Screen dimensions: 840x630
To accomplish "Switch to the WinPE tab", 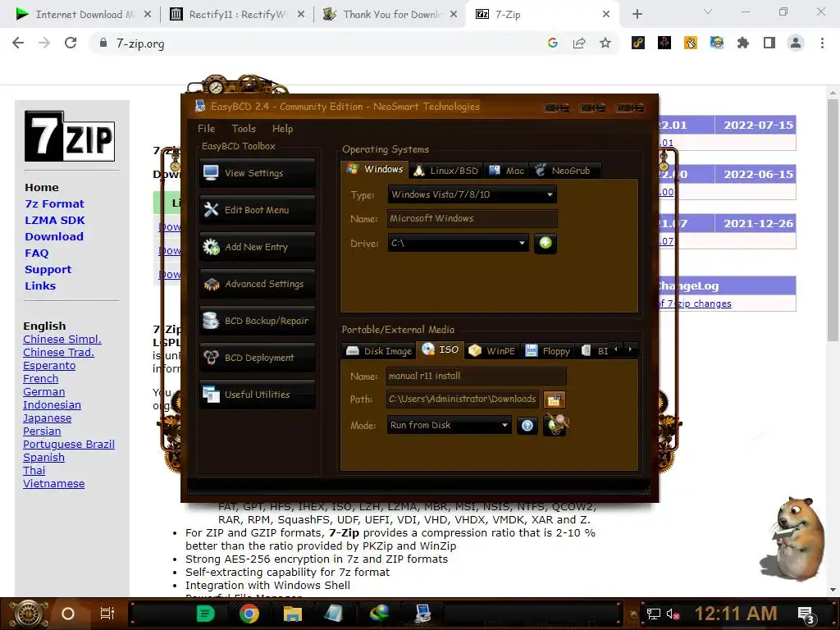I will (492, 351).
